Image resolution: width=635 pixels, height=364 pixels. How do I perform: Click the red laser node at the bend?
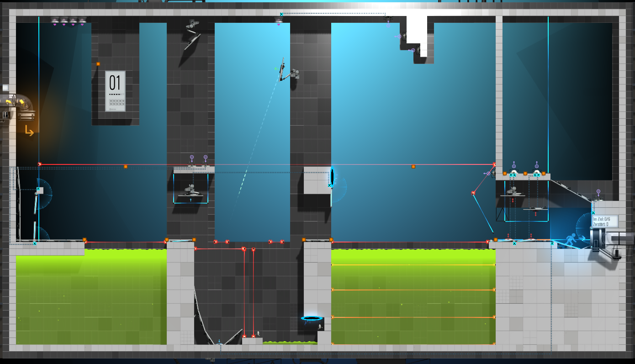[473, 193]
